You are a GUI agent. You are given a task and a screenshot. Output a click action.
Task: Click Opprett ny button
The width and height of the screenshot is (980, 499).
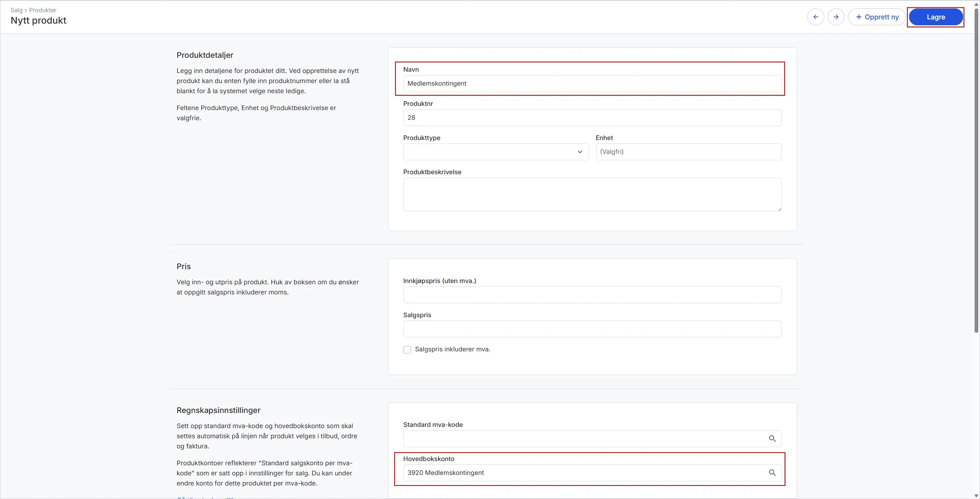pos(877,17)
